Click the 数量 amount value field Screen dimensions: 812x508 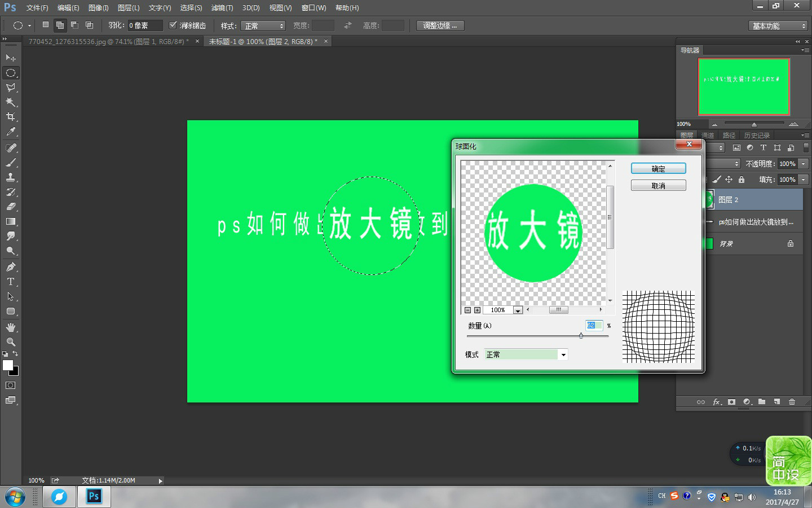pyautogui.click(x=594, y=326)
